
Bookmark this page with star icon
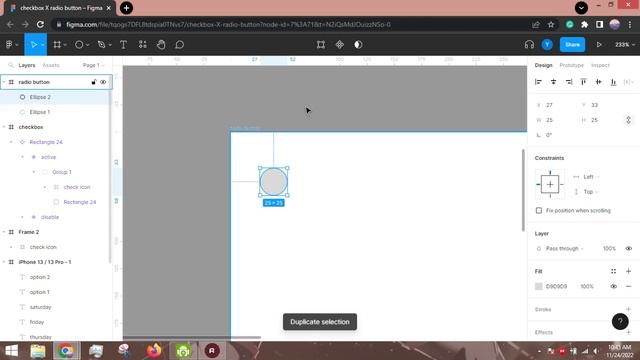pyautogui.click(x=551, y=24)
